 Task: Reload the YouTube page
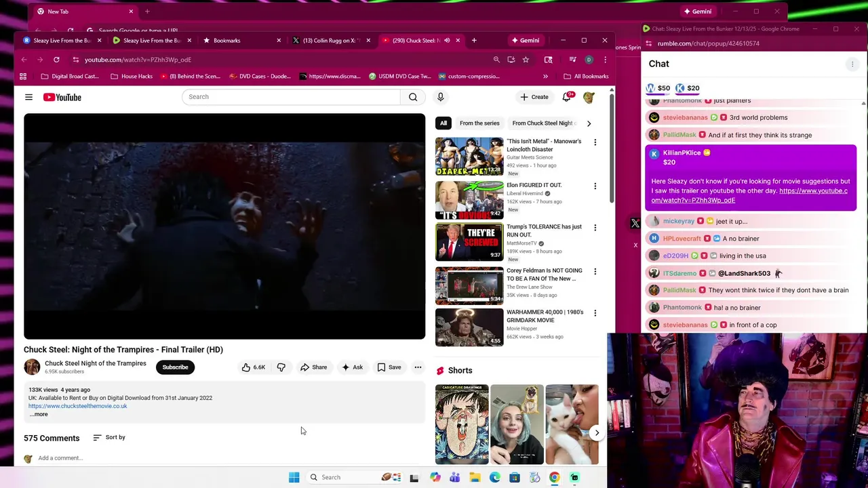[56, 60]
